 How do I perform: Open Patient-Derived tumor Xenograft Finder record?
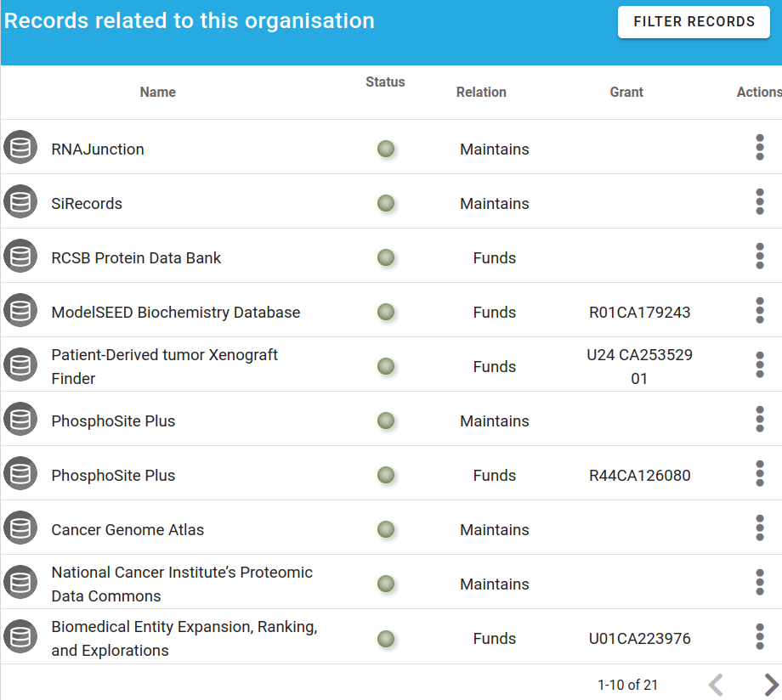[165, 366]
